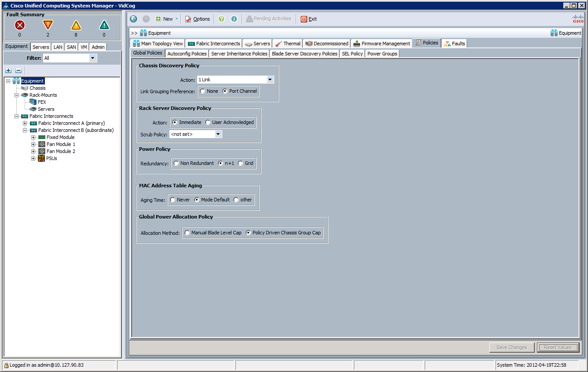Click the lock icon in status bar
The height and width of the screenshot is (372, 588).
[x=7, y=365]
